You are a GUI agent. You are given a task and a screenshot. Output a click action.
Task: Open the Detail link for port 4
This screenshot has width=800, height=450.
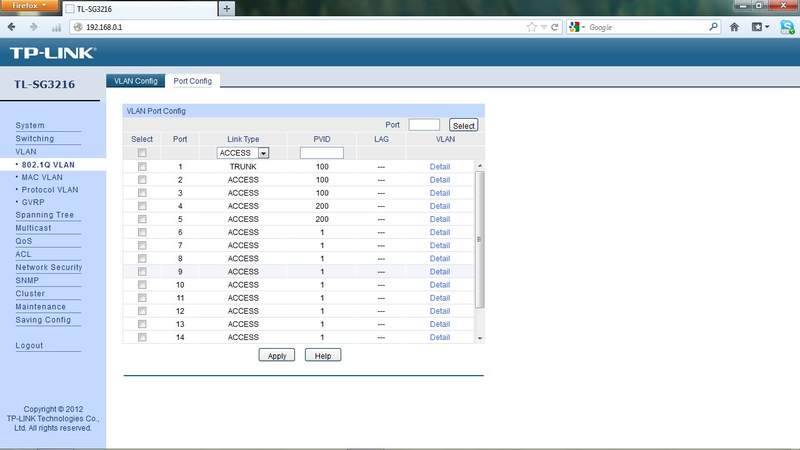coord(440,206)
